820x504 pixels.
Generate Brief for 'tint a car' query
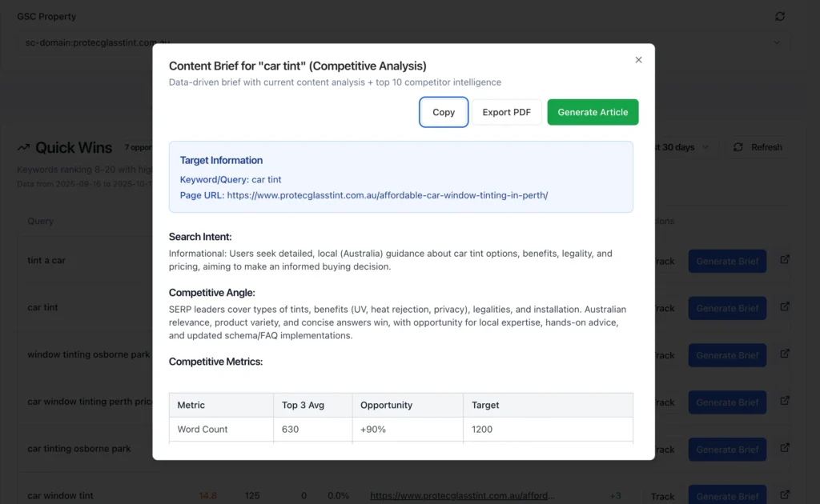click(x=727, y=261)
